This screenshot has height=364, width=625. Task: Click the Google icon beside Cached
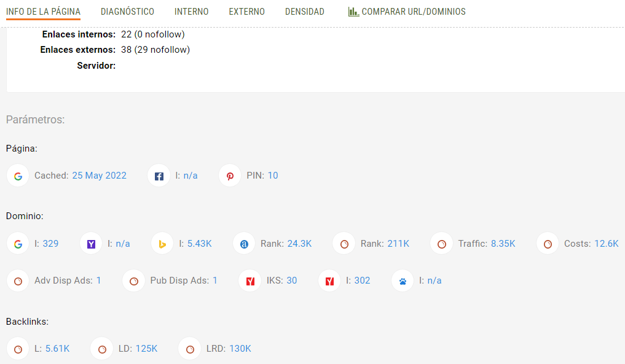click(18, 176)
